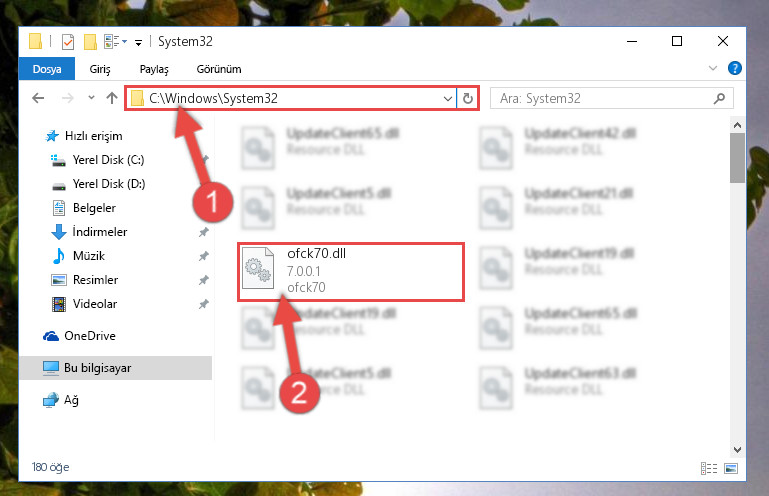Refresh the System32 folder view

[x=468, y=99]
